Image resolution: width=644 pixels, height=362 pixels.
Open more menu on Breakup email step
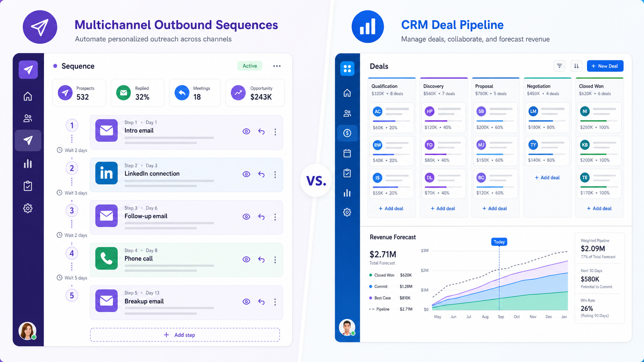275,302
